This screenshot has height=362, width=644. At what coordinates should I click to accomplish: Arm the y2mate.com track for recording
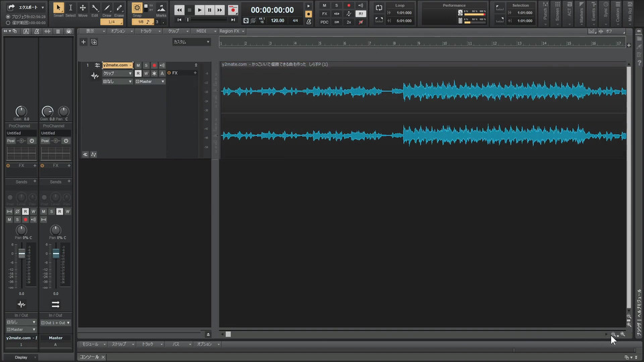tap(154, 65)
